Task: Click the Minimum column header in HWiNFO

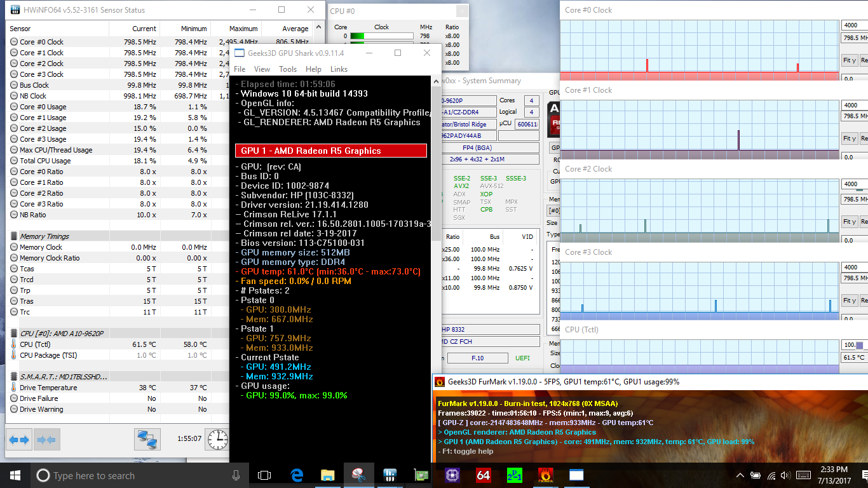Action: [x=185, y=29]
